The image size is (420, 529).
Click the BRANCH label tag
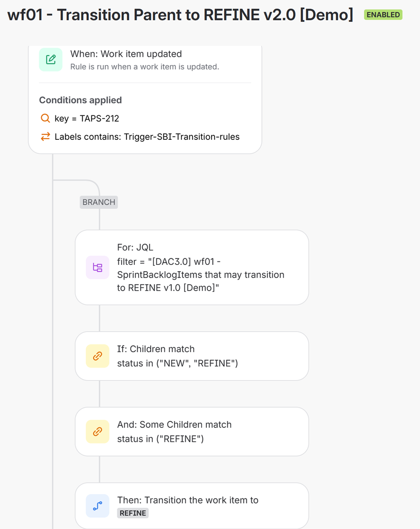(99, 202)
